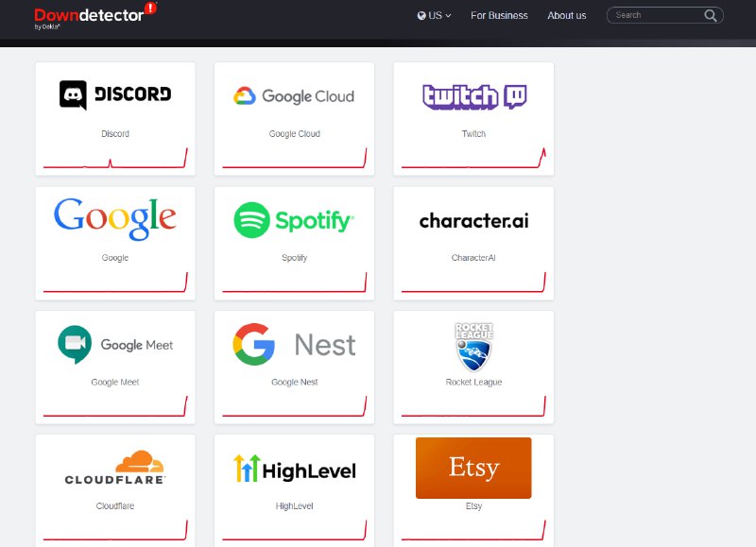The width and height of the screenshot is (756, 547).
Task: View the Discord outage sparkline chart
Action: (115, 158)
